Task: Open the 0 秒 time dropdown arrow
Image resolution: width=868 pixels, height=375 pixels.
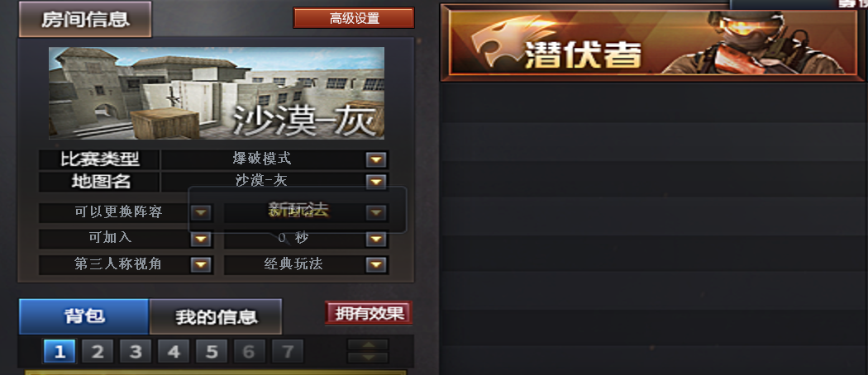Action: (x=376, y=239)
